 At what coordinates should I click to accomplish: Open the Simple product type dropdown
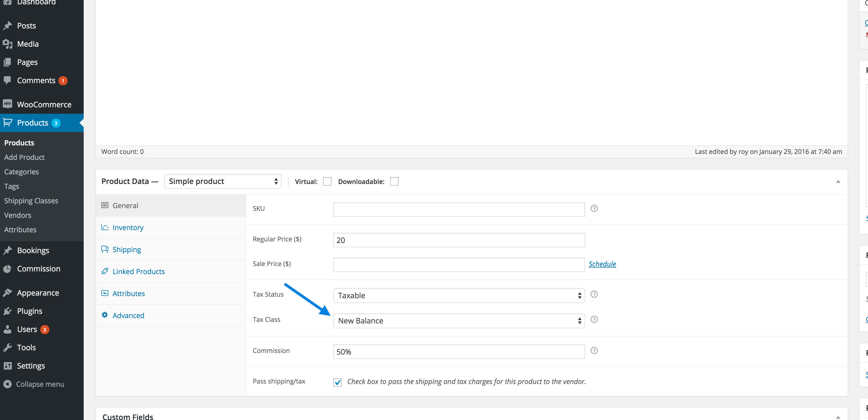(223, 182)
